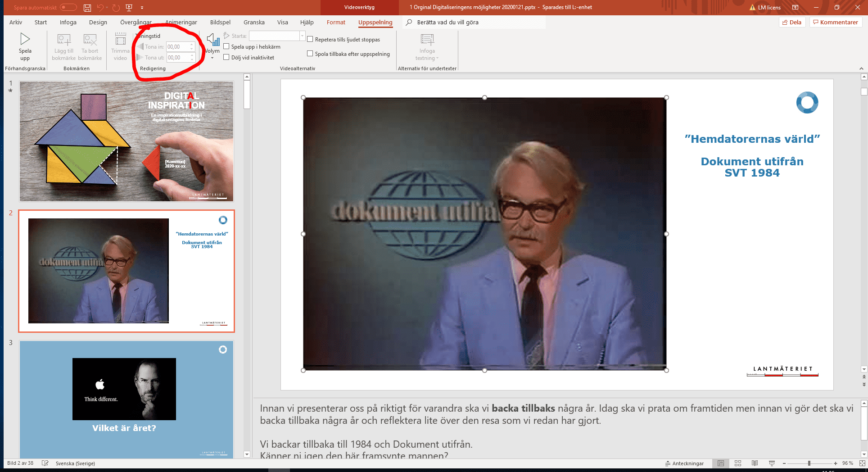The image size is (868, 472).
Task: Toggle the Spara automatiskt switch
Action: (68, 8)
